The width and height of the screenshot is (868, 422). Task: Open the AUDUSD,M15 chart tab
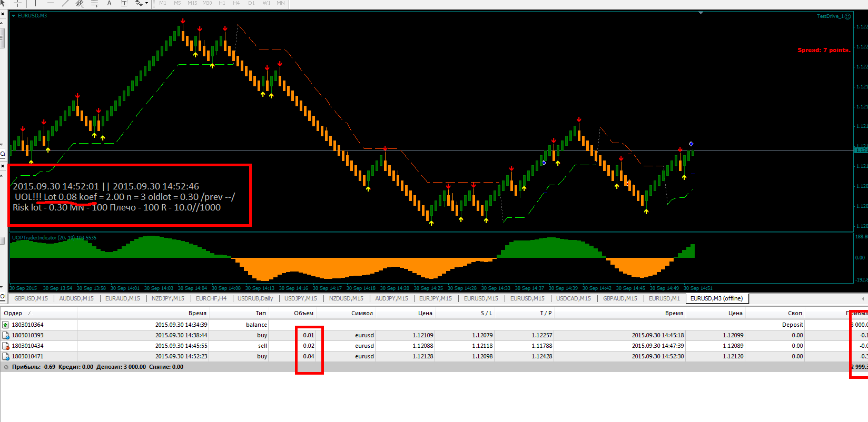tap(76, 298)
